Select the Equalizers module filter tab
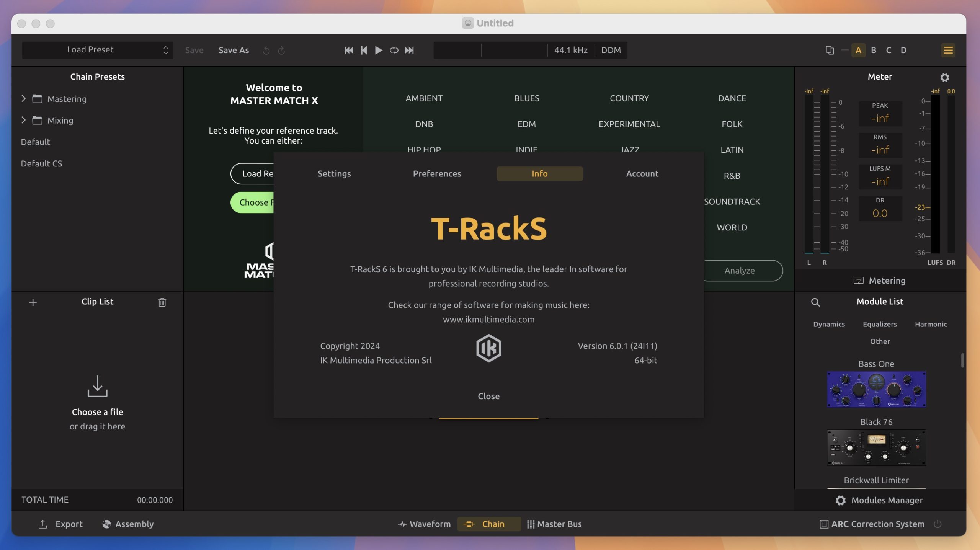The image size is (980, 550). [x=880, y=325]
